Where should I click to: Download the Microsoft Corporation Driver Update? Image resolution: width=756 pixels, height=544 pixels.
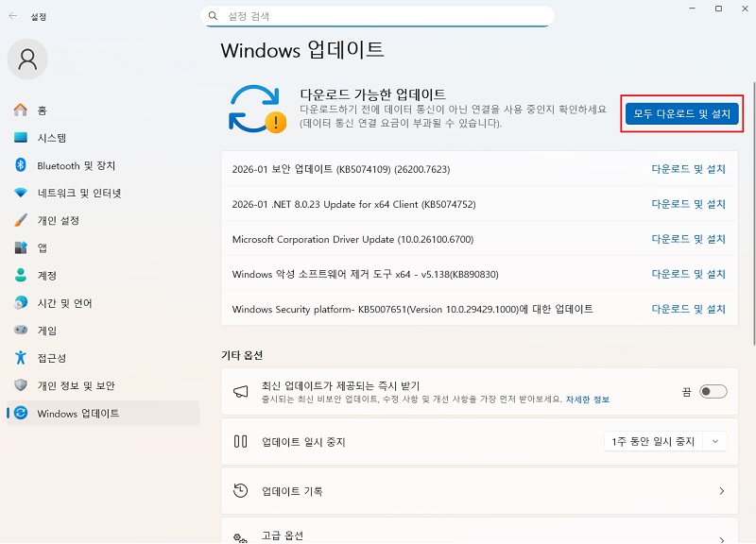click(x=688, y=239)
